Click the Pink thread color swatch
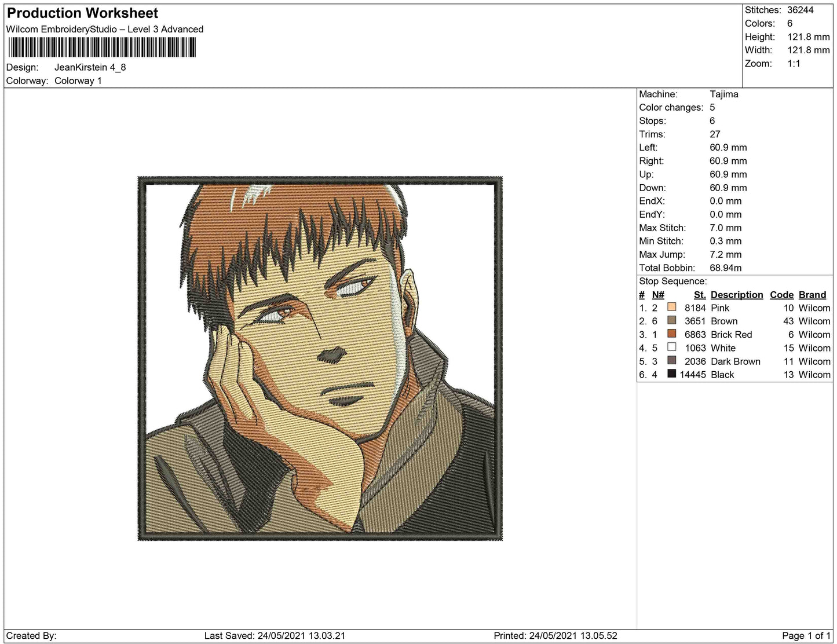 672,307
